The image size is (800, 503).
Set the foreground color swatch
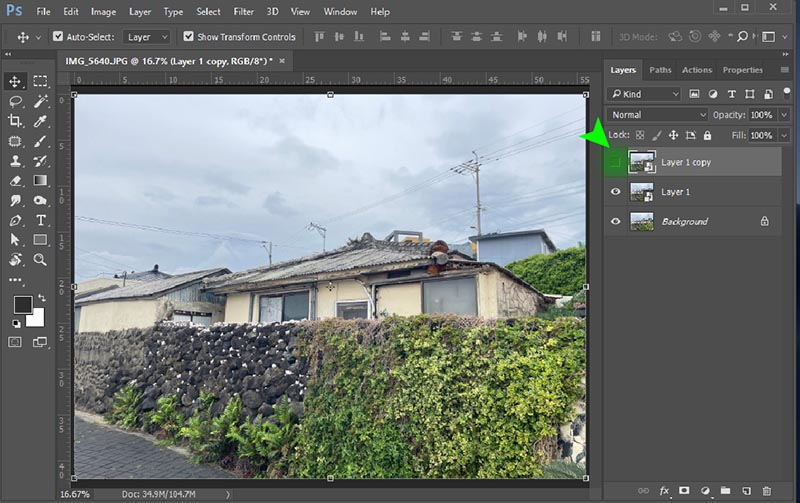(23, 305)
